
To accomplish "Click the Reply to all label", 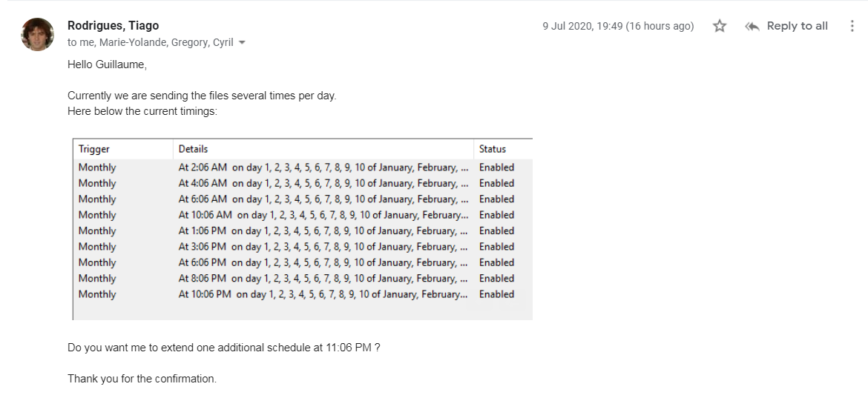I will (x=797, y=27).
